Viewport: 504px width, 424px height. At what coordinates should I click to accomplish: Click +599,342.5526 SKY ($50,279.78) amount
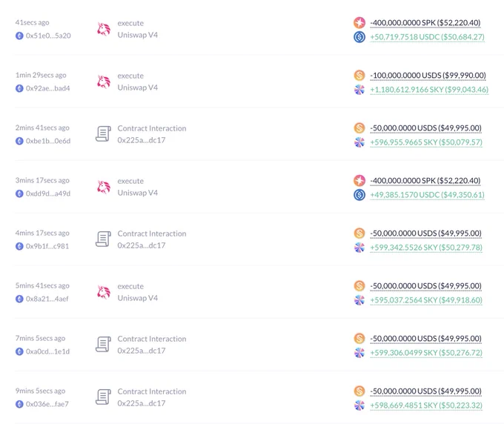[x=426, y=248]
